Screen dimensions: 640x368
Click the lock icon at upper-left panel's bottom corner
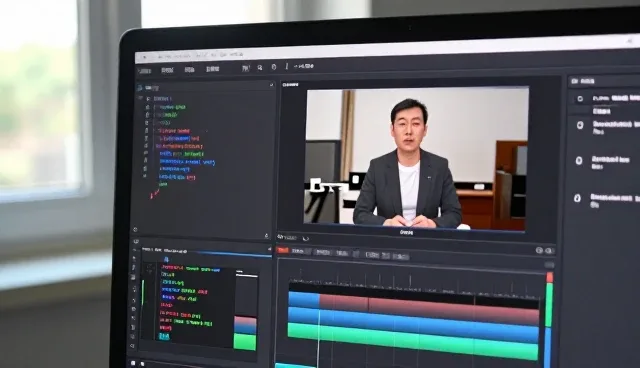click(267, 236)
